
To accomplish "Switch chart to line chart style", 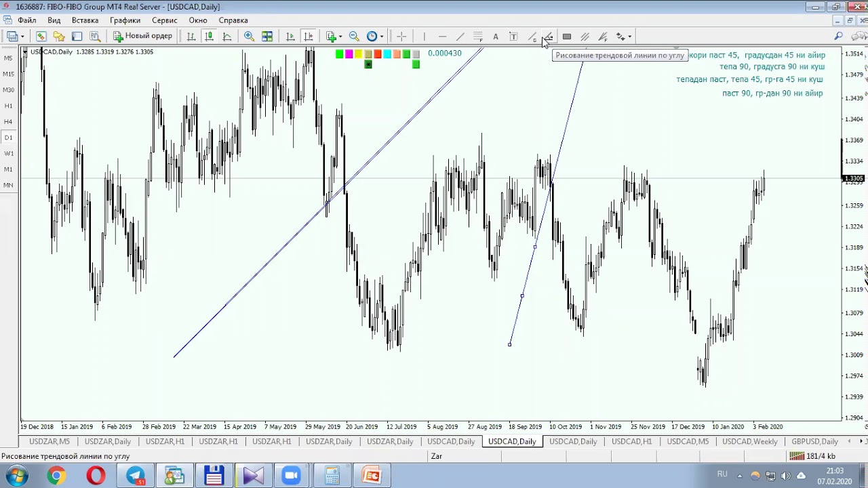I will pyautogui.click(x=227, y=37).
